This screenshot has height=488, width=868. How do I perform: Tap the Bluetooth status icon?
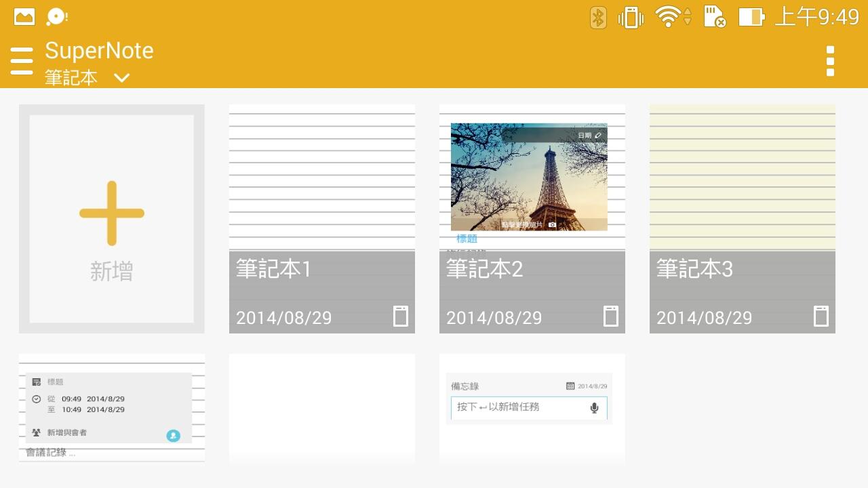597,17
